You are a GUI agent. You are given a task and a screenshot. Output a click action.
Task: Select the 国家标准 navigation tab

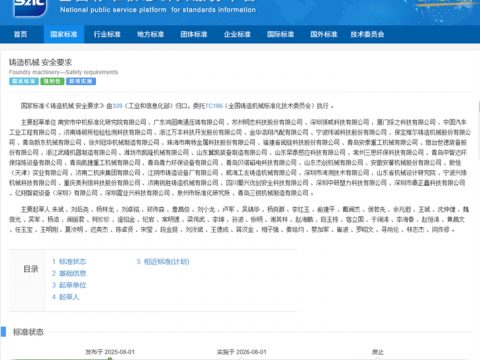64,34
